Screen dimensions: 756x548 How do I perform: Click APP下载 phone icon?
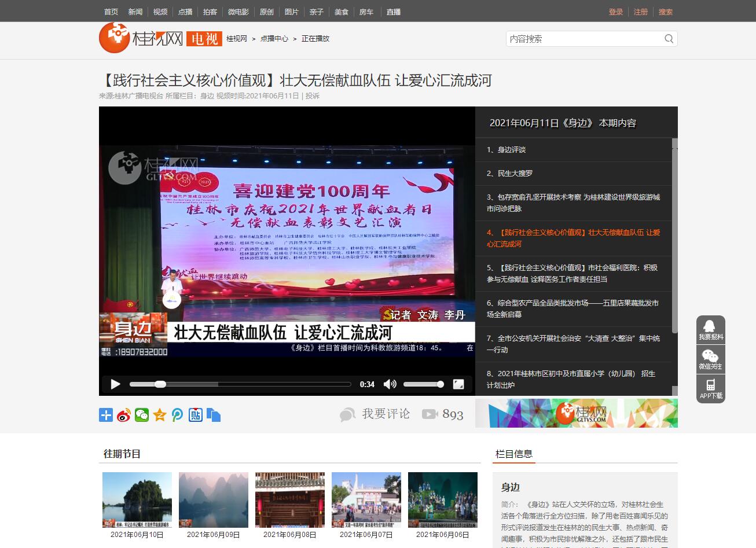click(710, 389)
